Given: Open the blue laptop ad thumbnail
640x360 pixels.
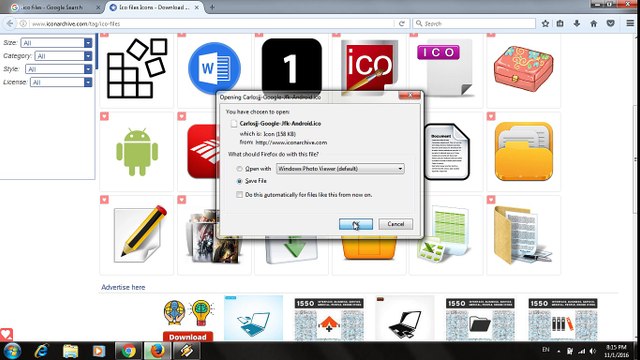Looking at the screenshot, I should click(x=253, y=318).
